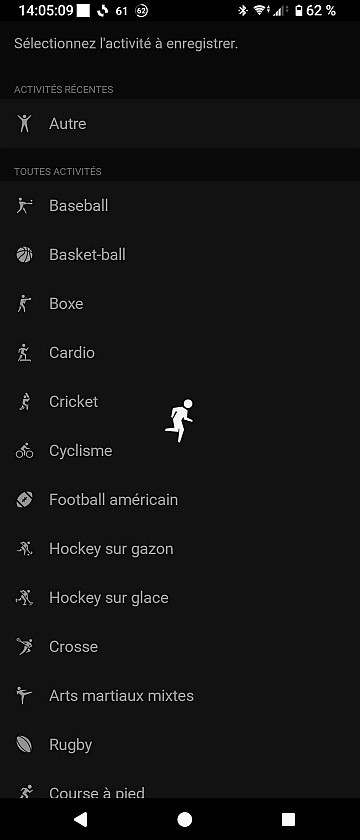Image resolution: width=360 pixels, height=840 pixels.
Task: Tap the Rugby ball icon
Action: (x=24, y=745)
